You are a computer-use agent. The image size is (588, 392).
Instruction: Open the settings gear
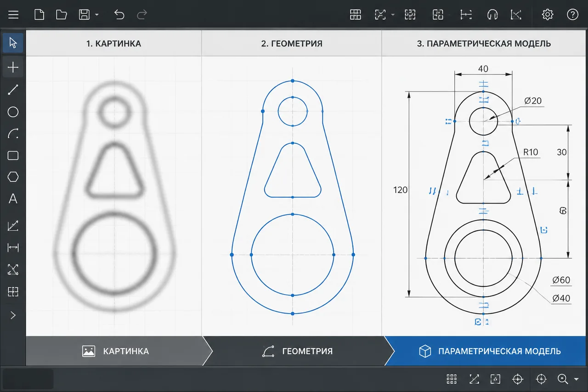point(547,15)
